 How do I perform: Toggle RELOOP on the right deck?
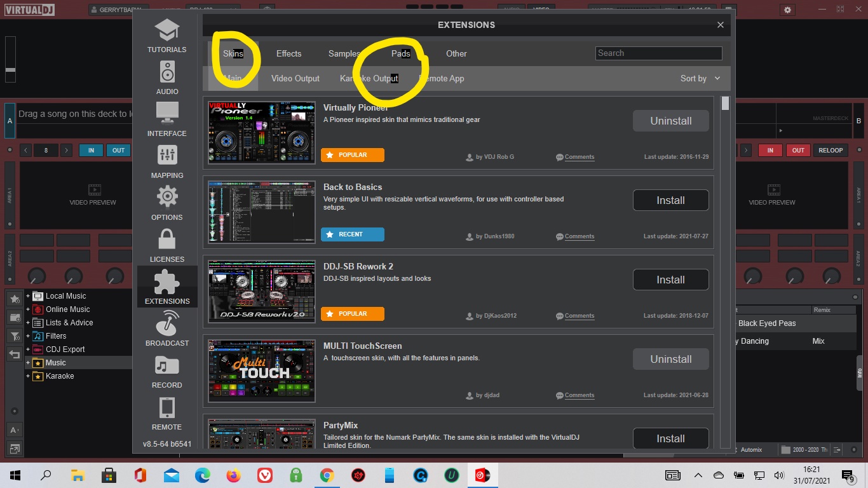(x=831, y=151)
